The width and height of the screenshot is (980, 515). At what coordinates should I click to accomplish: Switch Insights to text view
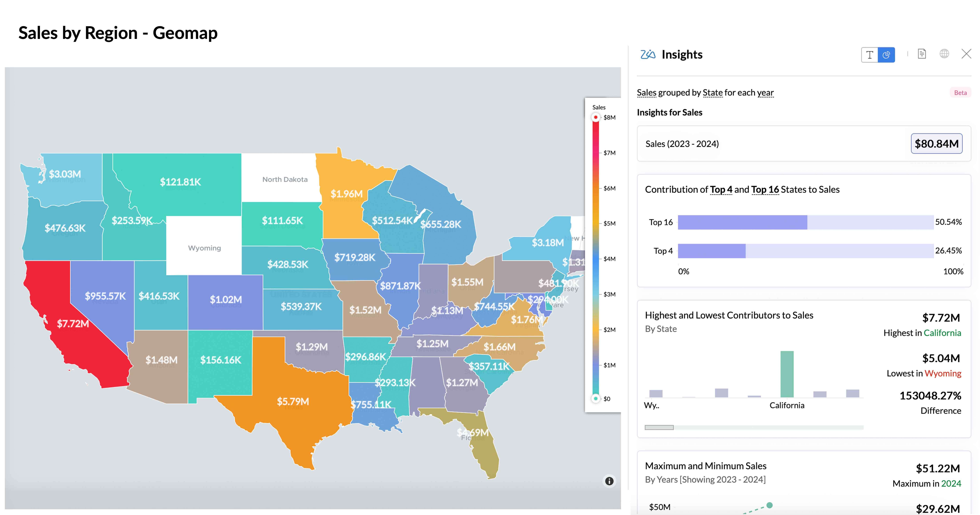tap(870, 55)
